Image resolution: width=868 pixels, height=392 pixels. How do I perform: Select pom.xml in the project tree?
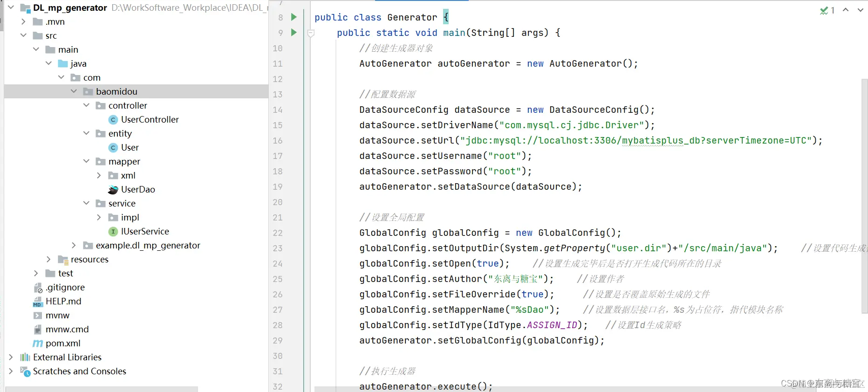click(63, 344)
